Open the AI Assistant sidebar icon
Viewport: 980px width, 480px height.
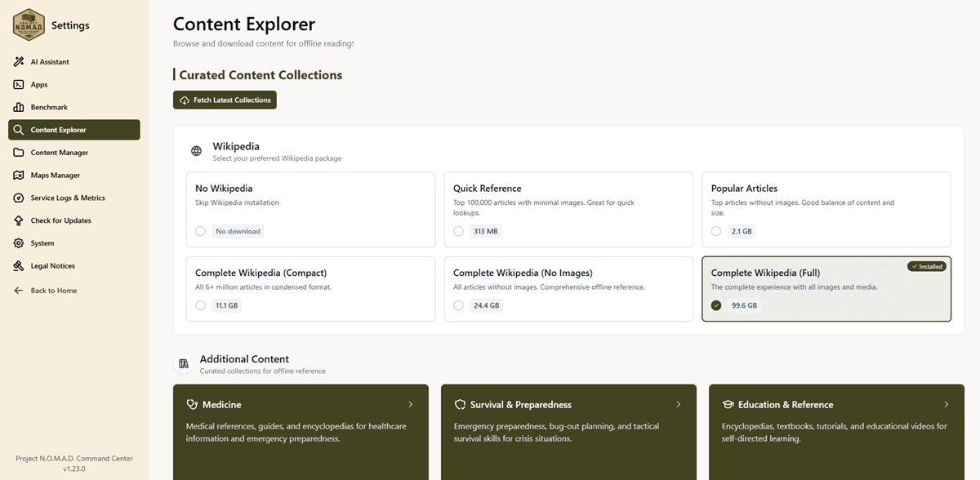click(x=18, y=61)
